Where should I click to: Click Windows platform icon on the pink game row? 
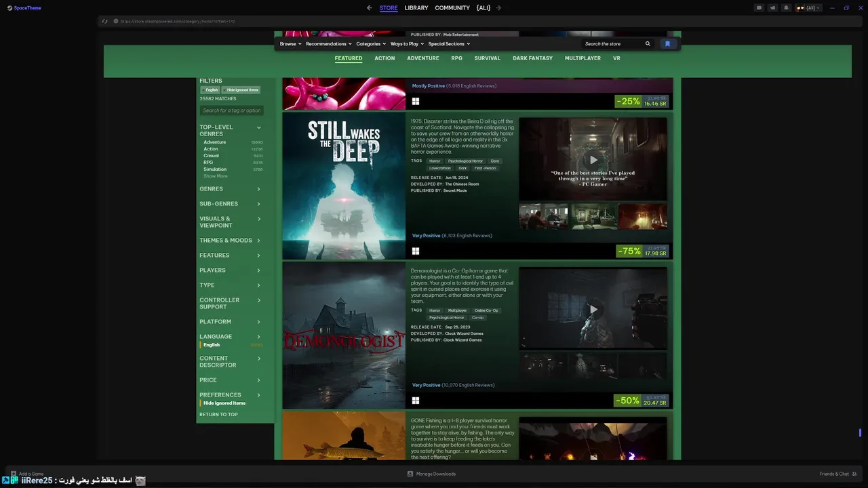tap(416, 102)
